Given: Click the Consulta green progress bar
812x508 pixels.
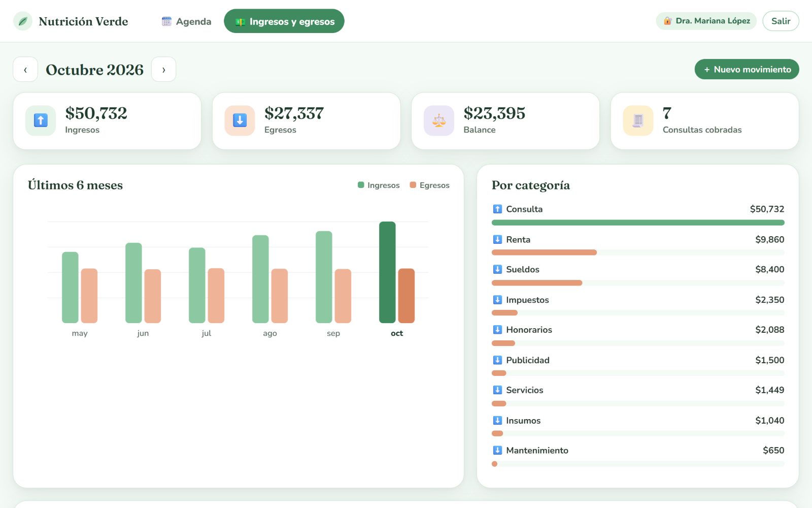Looking at the screenshot, I should click(x=638, y=223).
